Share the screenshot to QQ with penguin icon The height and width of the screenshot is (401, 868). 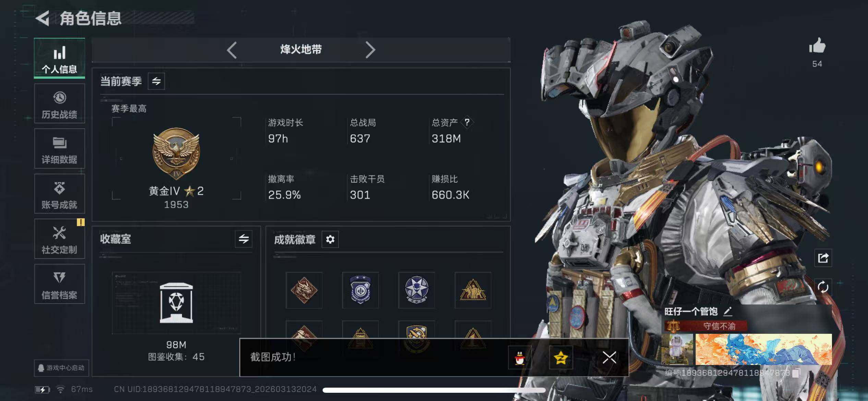[520, 358]
